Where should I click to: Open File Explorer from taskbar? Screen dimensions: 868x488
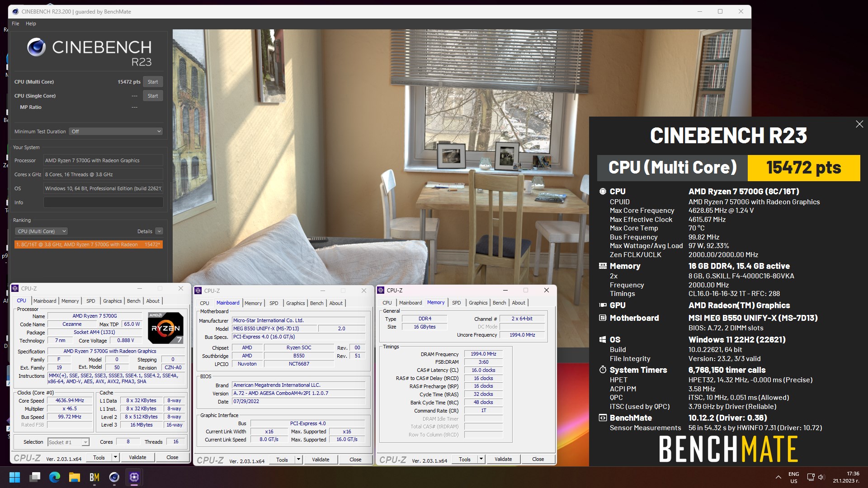(75, 477)
